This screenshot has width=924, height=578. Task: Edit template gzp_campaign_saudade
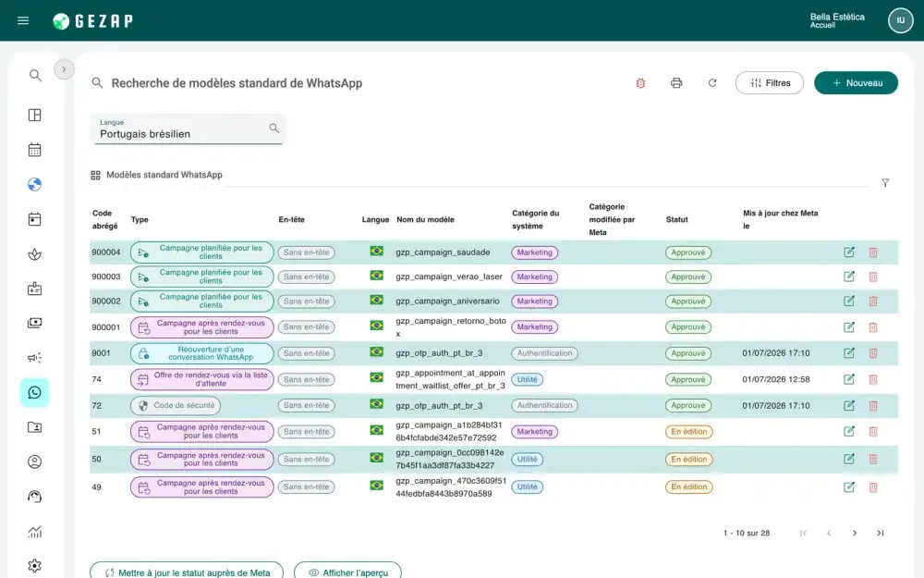click(x=848, y=252)
